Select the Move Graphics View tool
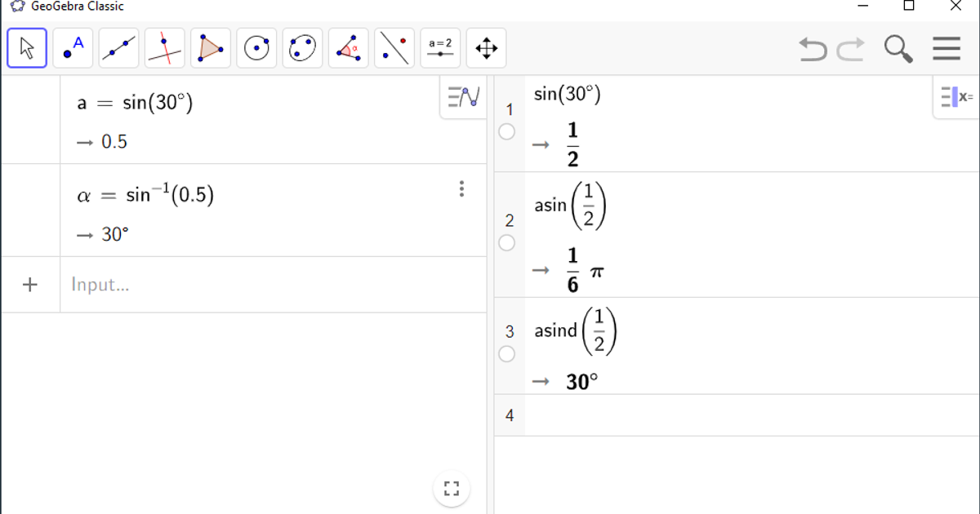980x514 pixels. pyautogui.click(x=486, y=48)
